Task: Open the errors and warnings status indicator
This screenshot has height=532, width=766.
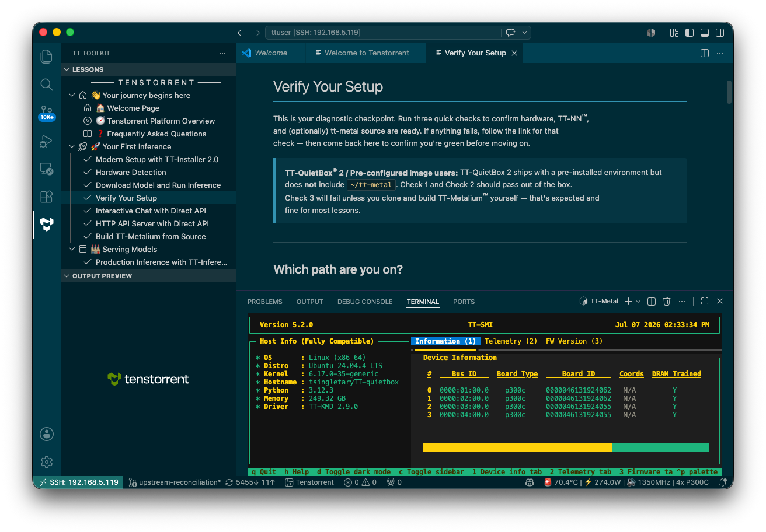Action: coord(360,482)
